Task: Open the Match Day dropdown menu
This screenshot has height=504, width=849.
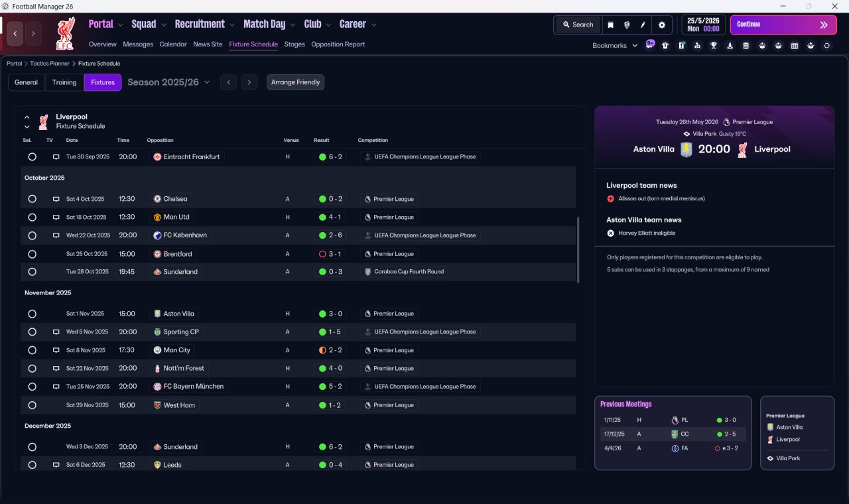Action: (293, 25)
